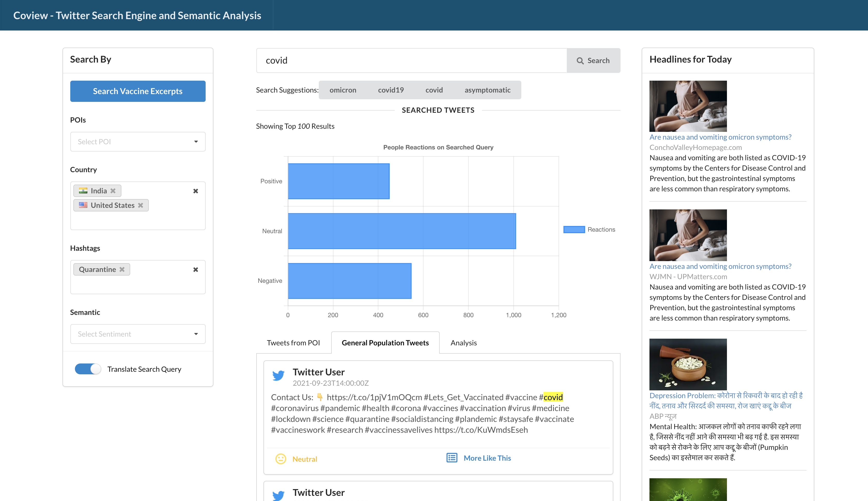Clear all selected hashtags
The width and height of the screenshot is (868, 501).
[x=196, y=269]
